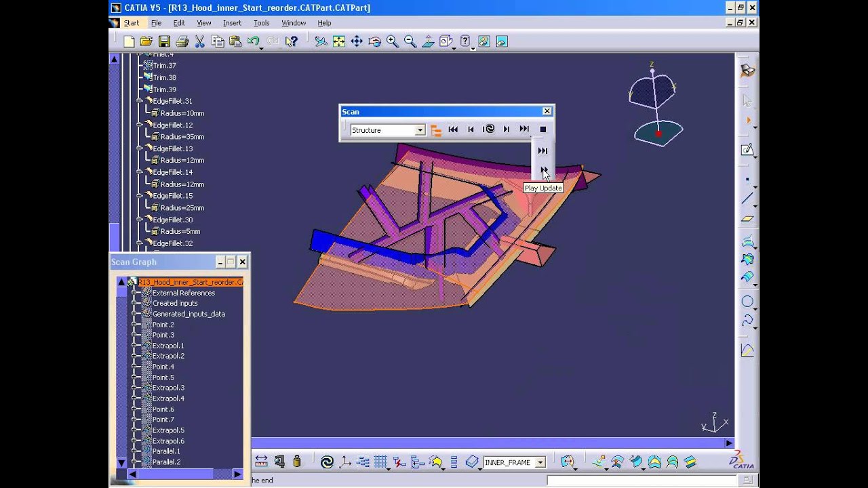
Task: Open the INNER_FRAME body dropdown
Action: click(x=540, y=462)
